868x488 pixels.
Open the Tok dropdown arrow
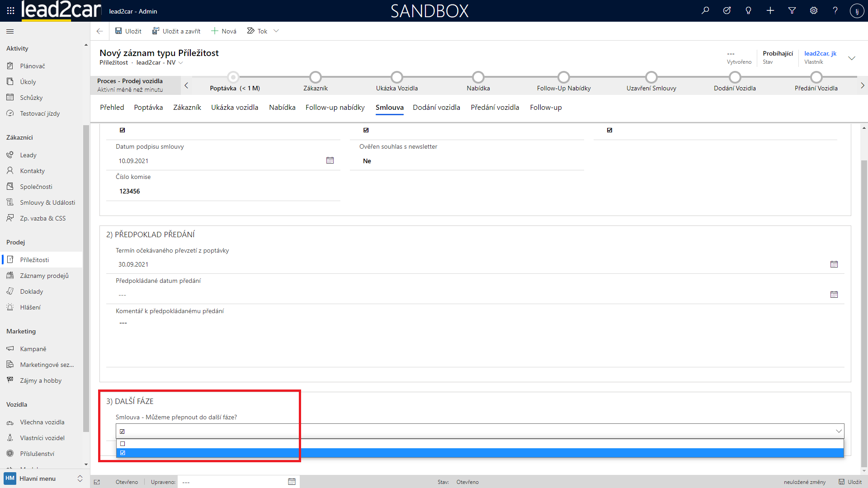276,31
